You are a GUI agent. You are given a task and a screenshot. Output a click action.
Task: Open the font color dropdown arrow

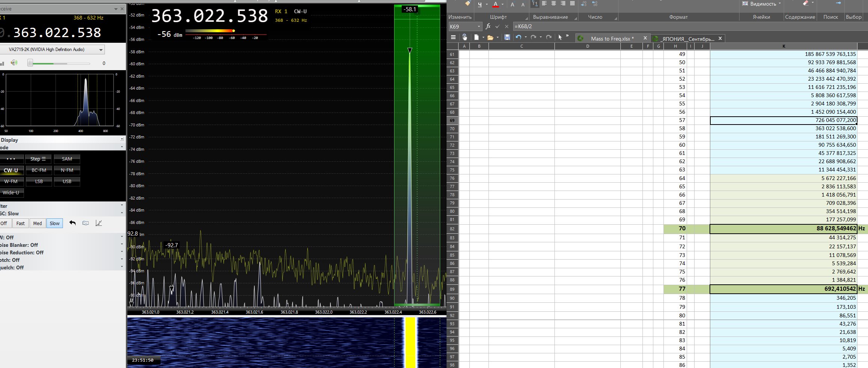[502, 5]
